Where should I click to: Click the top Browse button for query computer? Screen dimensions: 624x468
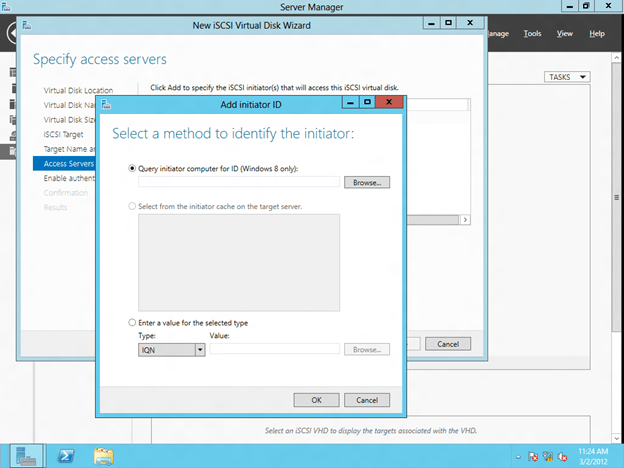coord(366,183)
